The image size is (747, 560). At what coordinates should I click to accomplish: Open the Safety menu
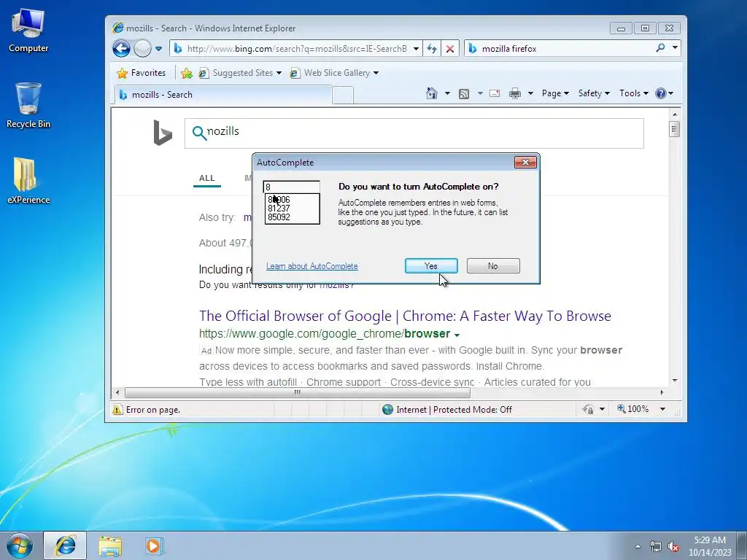coord(594,93)
